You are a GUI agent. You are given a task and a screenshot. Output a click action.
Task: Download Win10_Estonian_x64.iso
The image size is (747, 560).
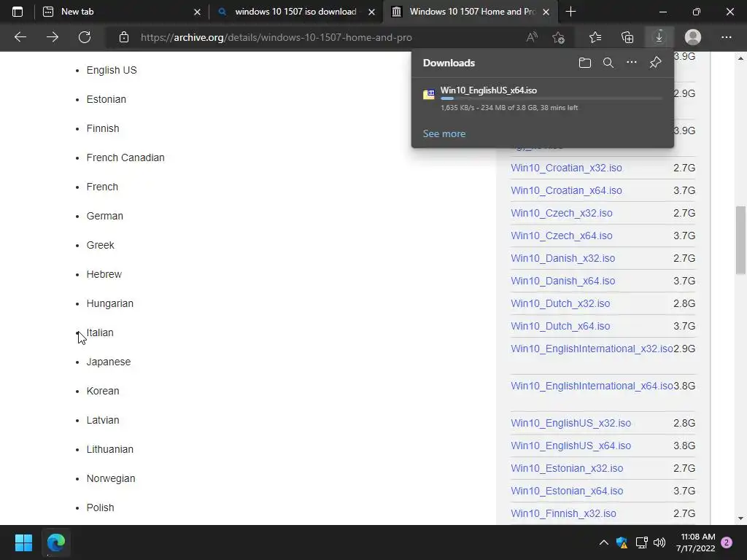[566, 491]
